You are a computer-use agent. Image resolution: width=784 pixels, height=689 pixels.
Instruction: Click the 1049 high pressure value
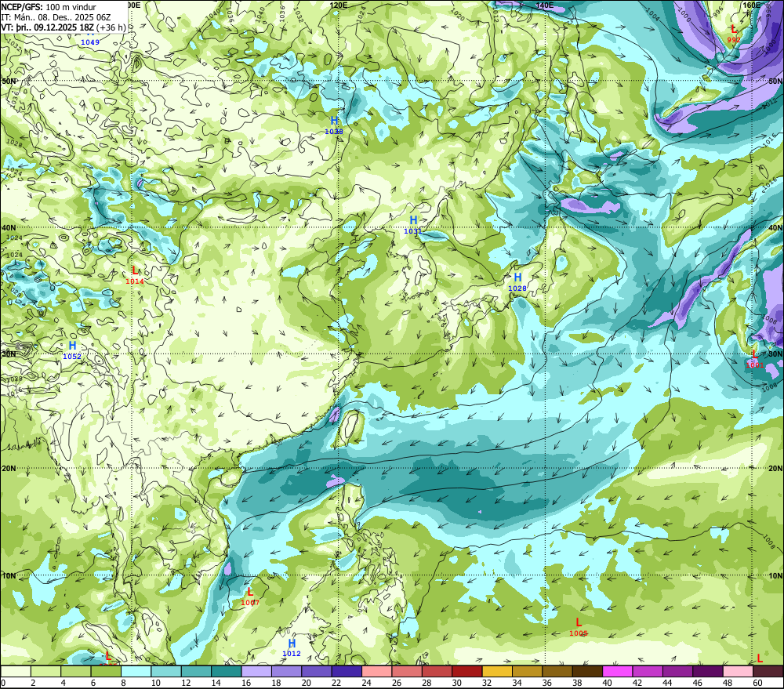(90, 42)
